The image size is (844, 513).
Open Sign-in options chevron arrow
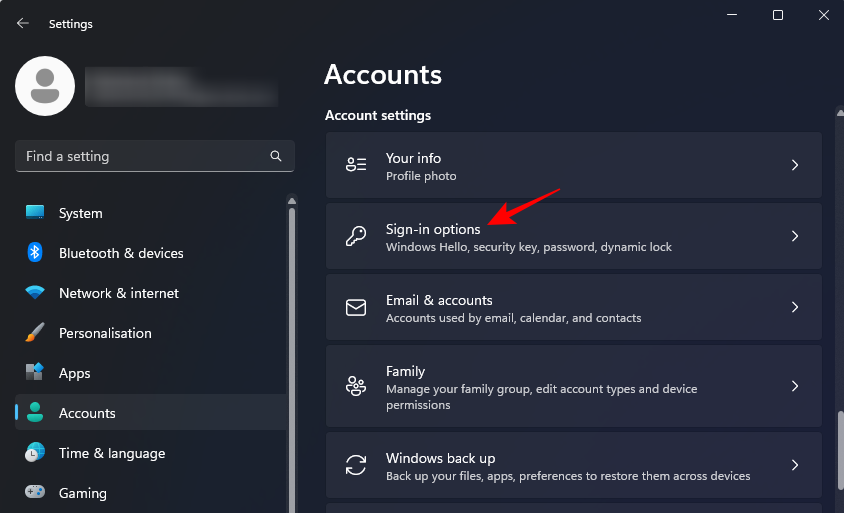795,237
